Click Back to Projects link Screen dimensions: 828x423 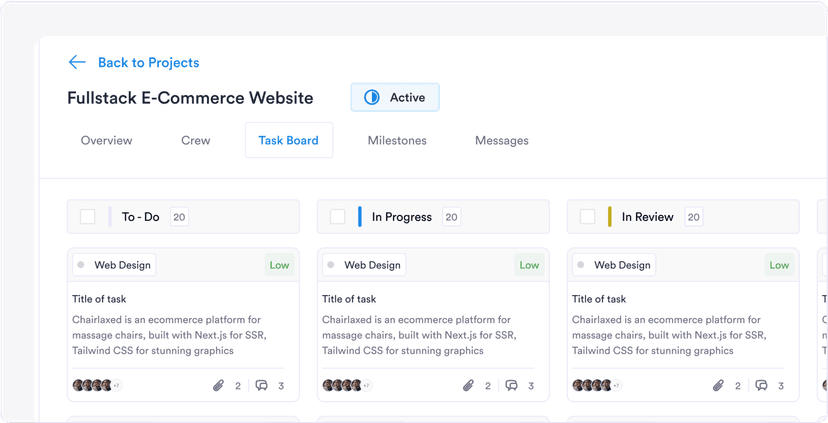click(148, 62)
